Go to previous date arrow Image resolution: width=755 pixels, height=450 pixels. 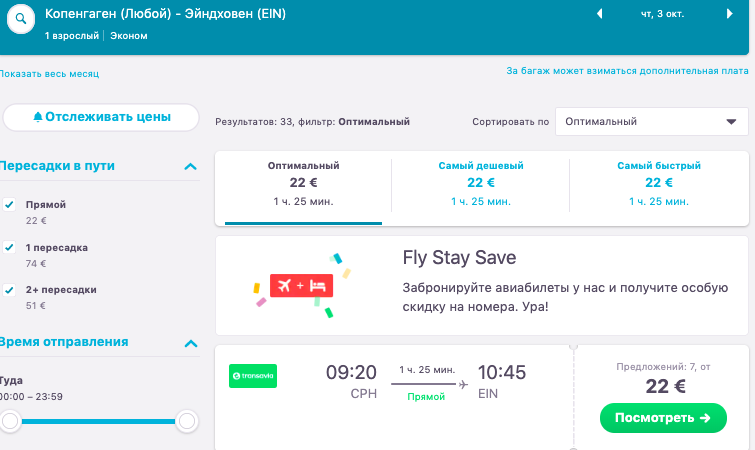pos(600,15)
